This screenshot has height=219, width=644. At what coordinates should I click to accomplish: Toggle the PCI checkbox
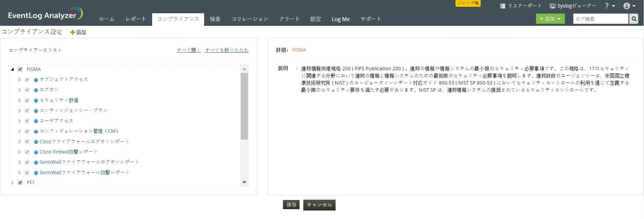(20, 183)
